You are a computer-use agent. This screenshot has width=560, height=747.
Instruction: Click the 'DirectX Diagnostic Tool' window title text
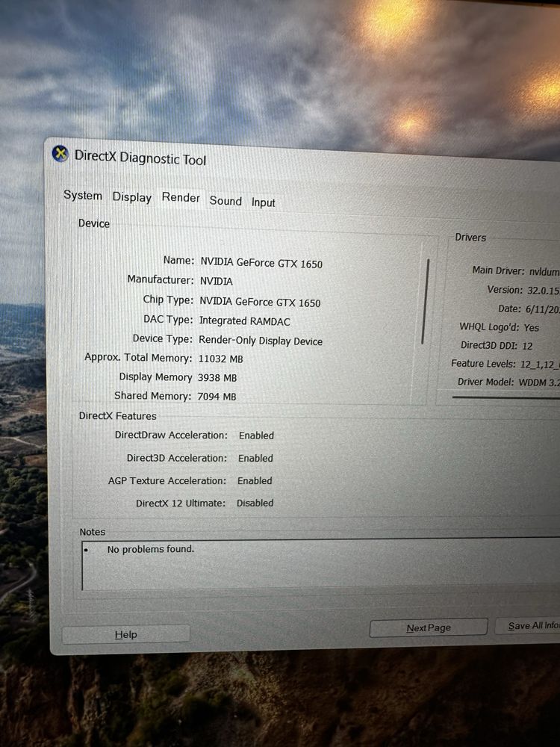[x=140, y=158]
